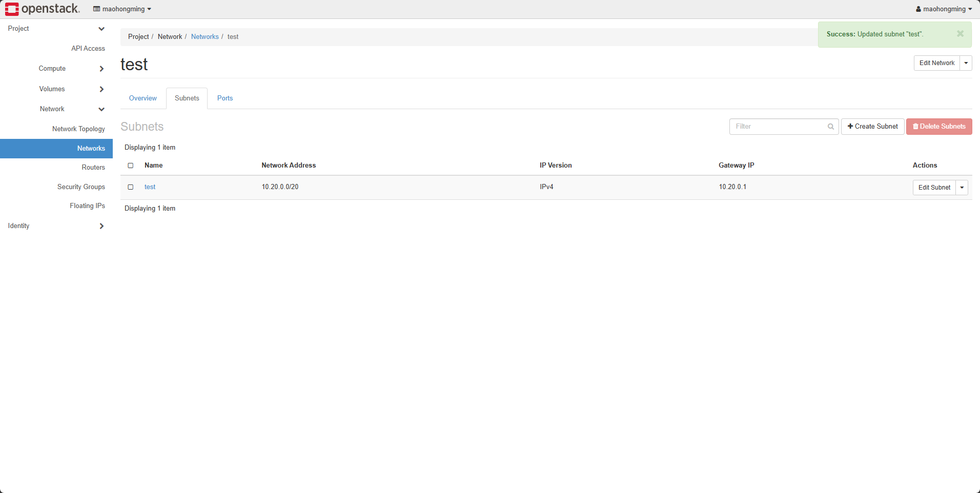
Task: Click Edit Subnet for test
Action: pyautogui.click(x=934, y=188)
